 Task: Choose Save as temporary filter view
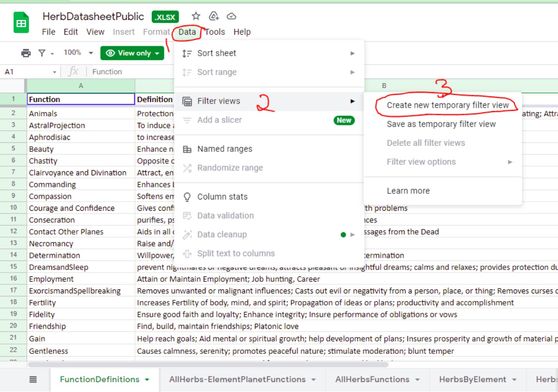(x=441, y=124)
